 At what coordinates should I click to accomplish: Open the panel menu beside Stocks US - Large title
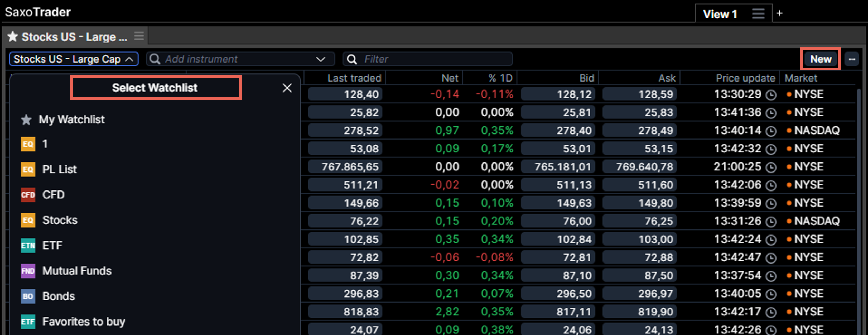pos(138,36)
